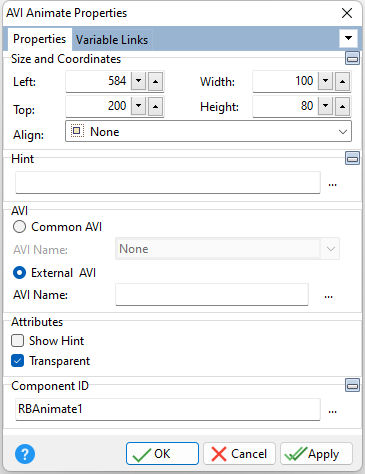Collapse the Hint section
Screen dimensions: 365x474
352,158
